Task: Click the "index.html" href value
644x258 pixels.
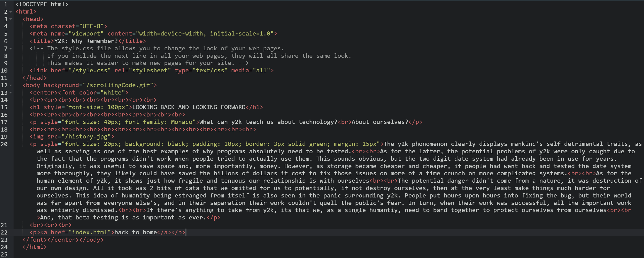Action: pos(89,232)
